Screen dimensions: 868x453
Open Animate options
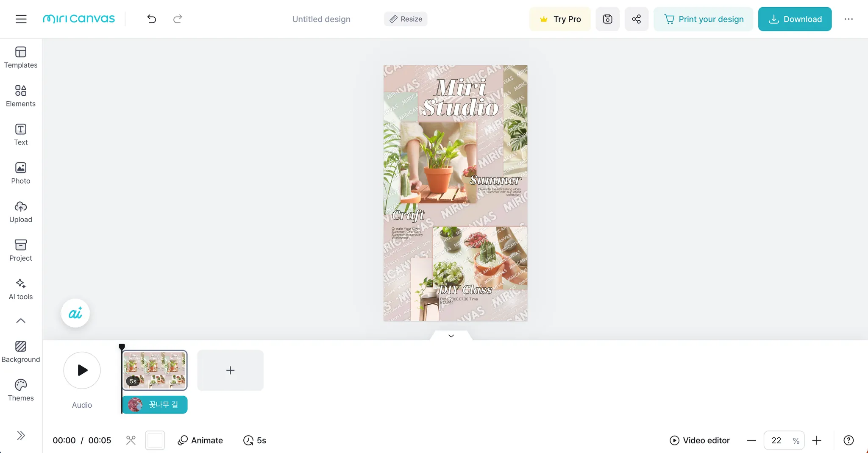pos(200,440)
